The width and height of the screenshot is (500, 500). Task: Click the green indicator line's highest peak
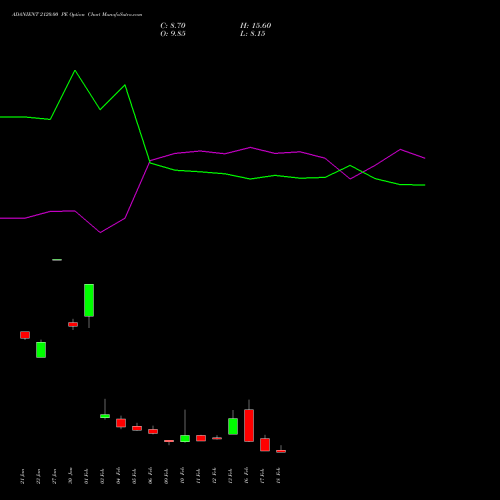tap(75, 71)
